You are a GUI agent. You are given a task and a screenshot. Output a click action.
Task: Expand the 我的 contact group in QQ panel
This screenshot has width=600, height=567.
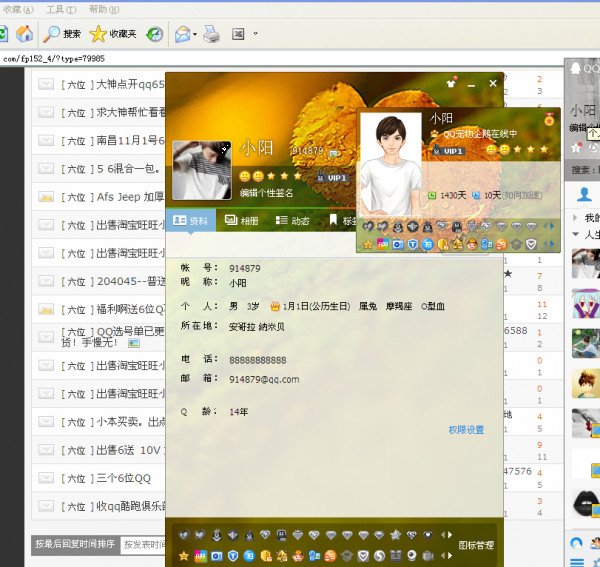click(575, 218)
